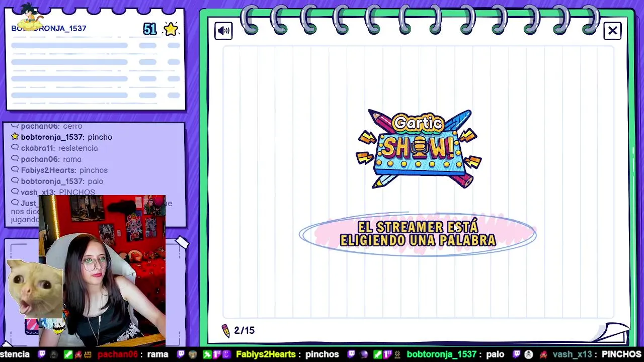Click the Gartic Show logo
The width and height of the screenshot is (644, 362).
[419, 148]
